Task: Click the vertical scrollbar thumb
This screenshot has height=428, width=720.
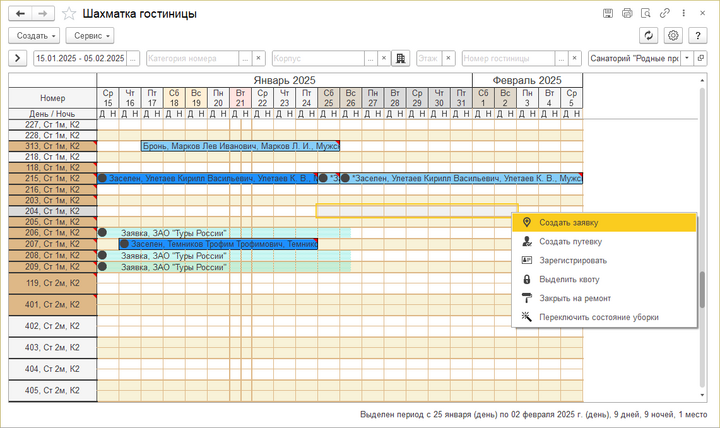Action: point(702,290)
